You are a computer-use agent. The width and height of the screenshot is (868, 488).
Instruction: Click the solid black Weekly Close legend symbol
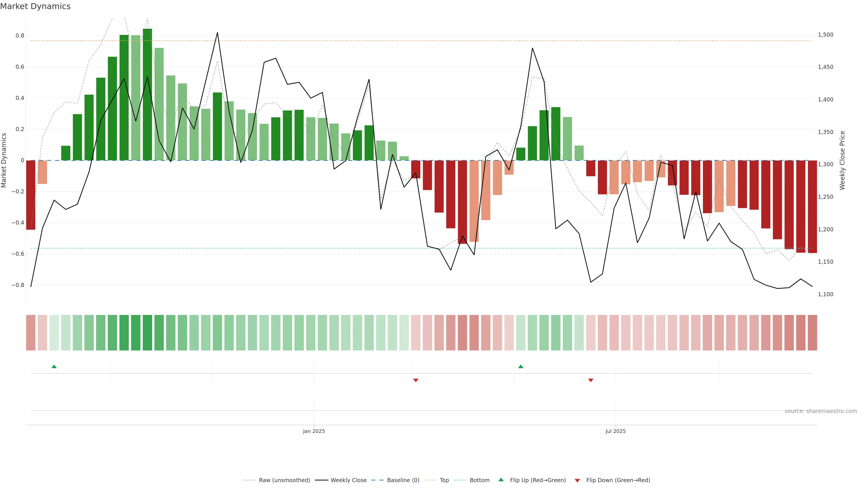click(321, 480)
